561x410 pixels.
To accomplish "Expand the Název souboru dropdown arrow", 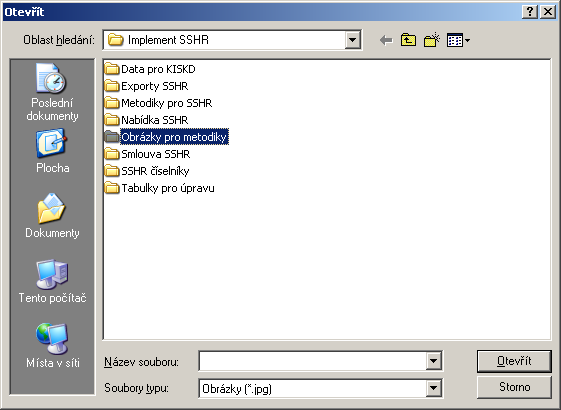I will [x=433, y=361].
